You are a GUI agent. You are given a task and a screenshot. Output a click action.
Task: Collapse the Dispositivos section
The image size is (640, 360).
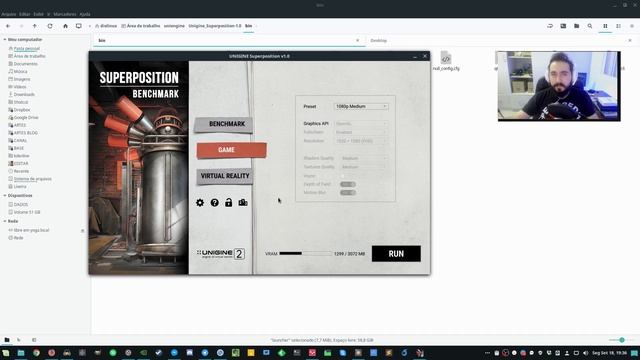pyautogui.click(x=4, y=196)
